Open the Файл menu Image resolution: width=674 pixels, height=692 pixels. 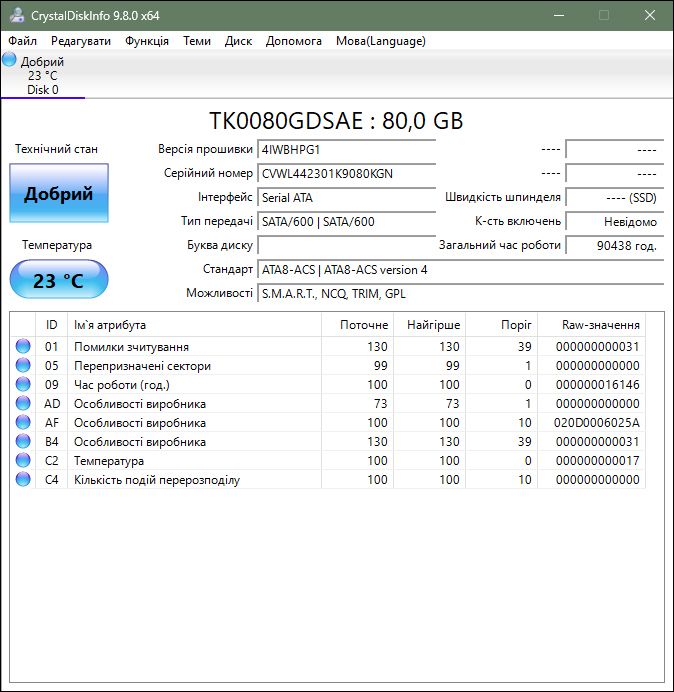coord(23,41)
